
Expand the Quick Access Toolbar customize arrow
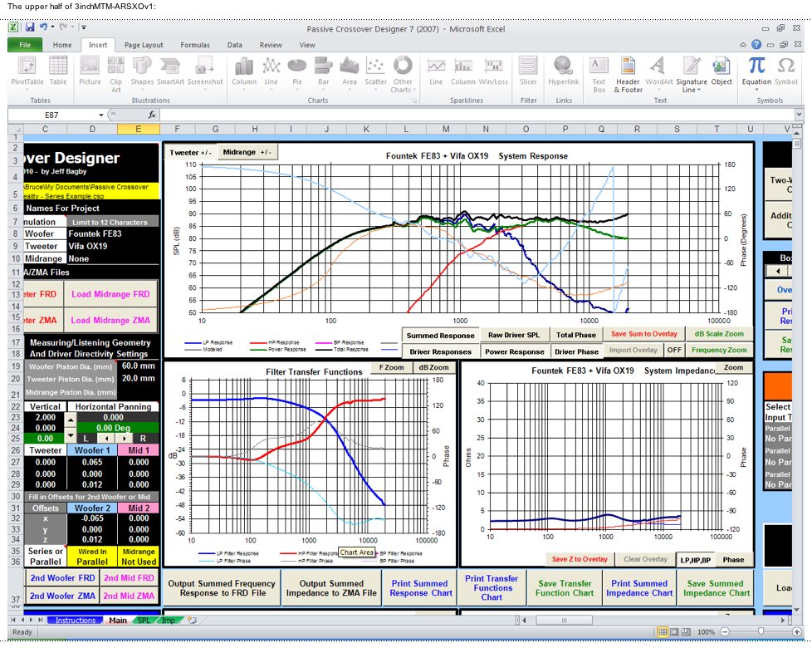(x=83, y=27)
